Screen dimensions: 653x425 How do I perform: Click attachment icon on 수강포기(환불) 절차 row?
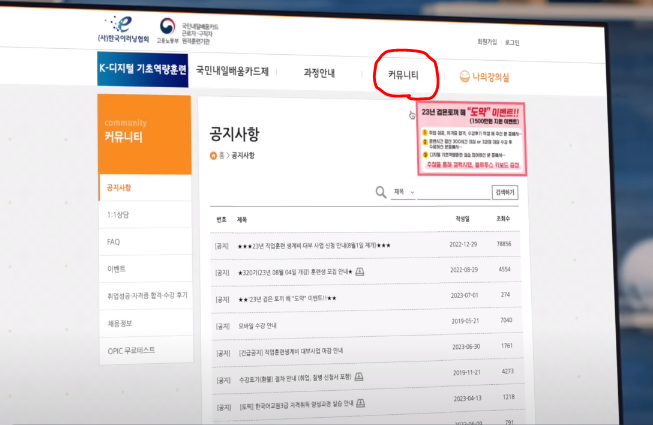359,377
